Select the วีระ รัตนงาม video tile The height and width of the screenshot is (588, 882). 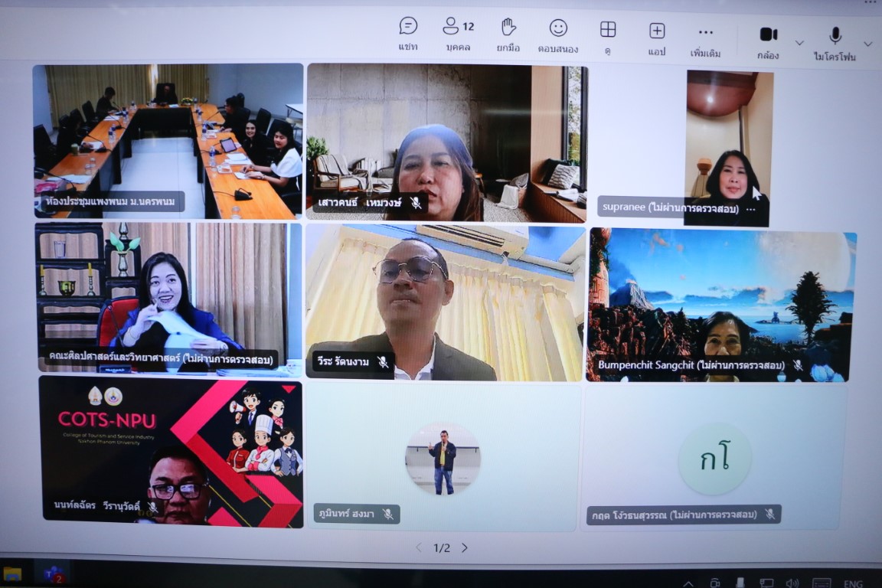click(445, 302)
